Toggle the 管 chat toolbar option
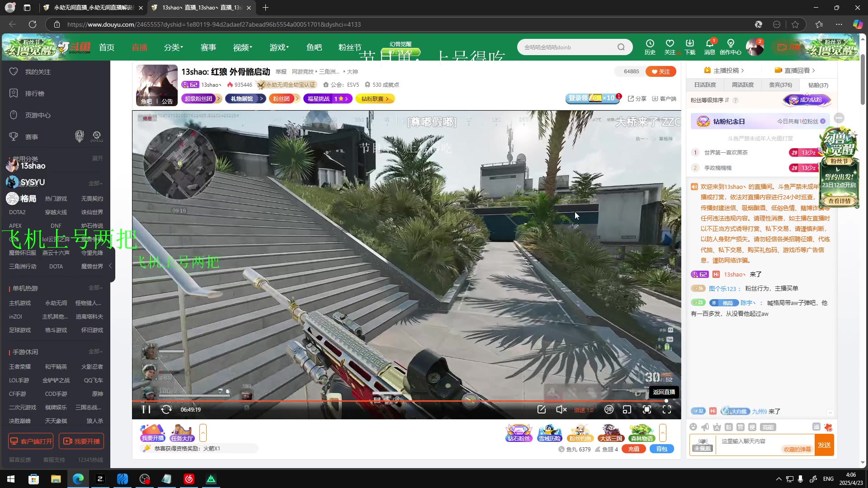Viewport: 868px width, 488px height. [741, 427]
